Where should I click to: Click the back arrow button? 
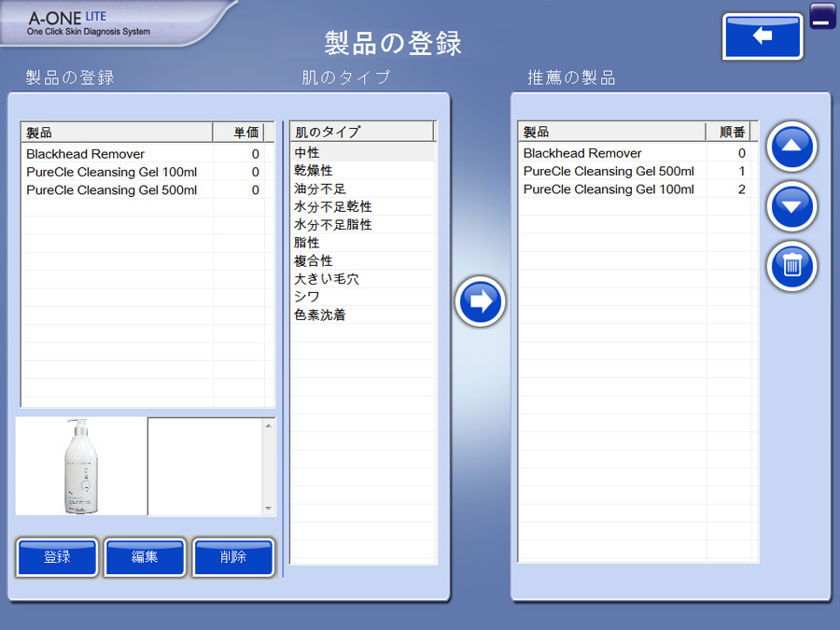point(762,36)
